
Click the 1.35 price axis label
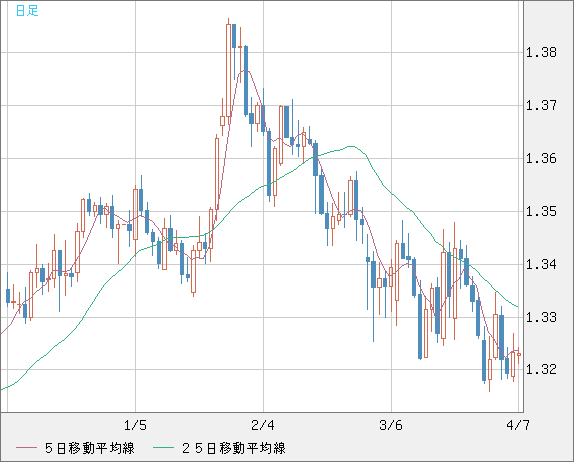pos(541,212)
